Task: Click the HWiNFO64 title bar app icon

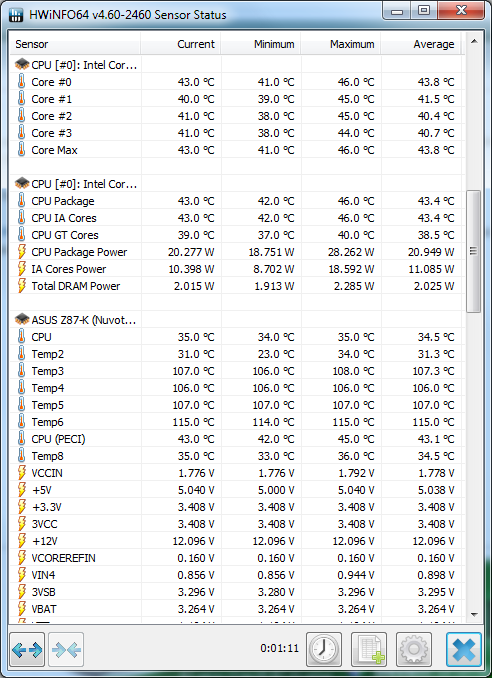Action: pyautogui.click(x=16, y=14)
